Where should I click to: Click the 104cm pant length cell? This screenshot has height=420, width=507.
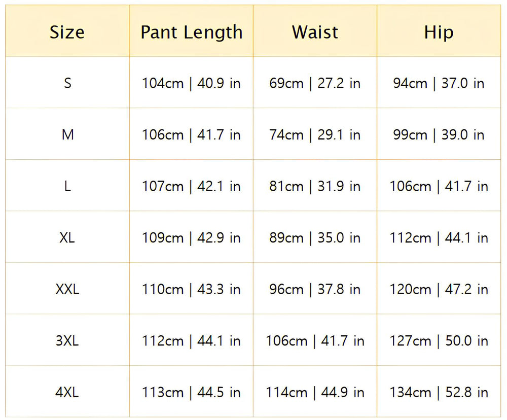pyautogui.click(x=191, y=83)
